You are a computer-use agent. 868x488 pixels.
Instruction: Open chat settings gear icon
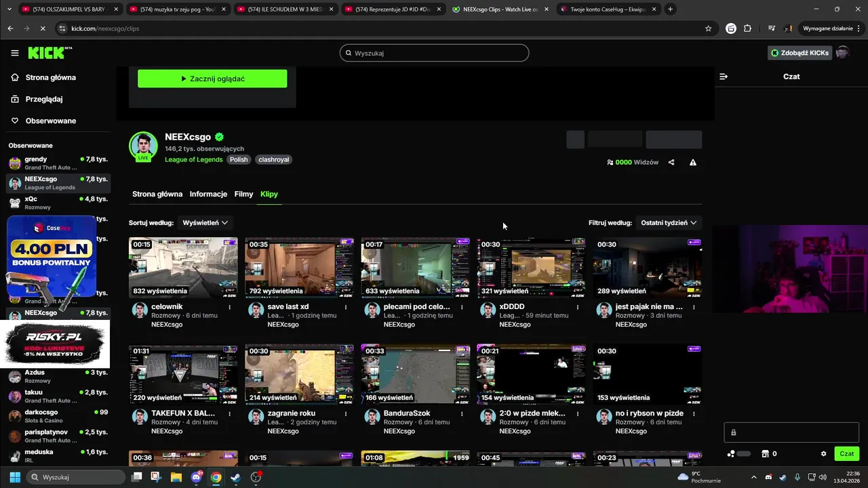(824, 454)
